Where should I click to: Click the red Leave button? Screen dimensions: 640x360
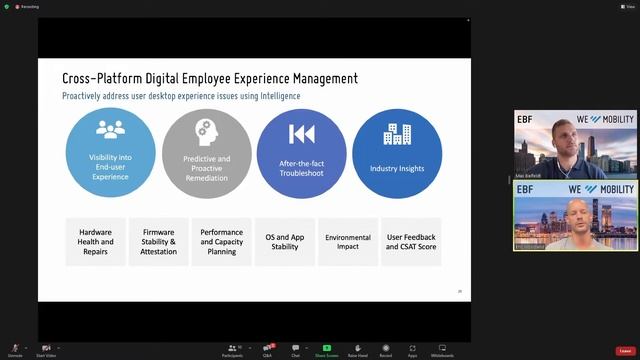[x=626, y=351]
